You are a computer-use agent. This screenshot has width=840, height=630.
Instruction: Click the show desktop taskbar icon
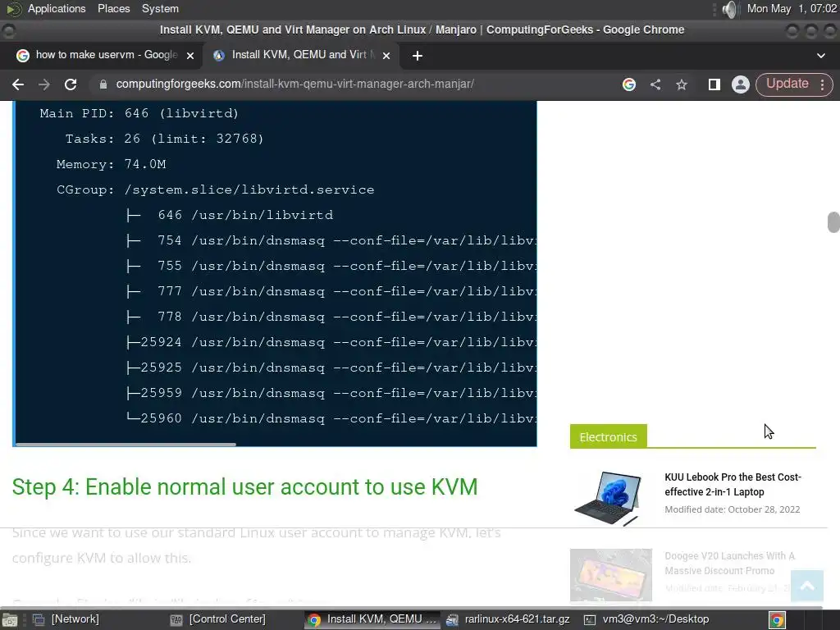pyautogui.click(x=10, y=620)
